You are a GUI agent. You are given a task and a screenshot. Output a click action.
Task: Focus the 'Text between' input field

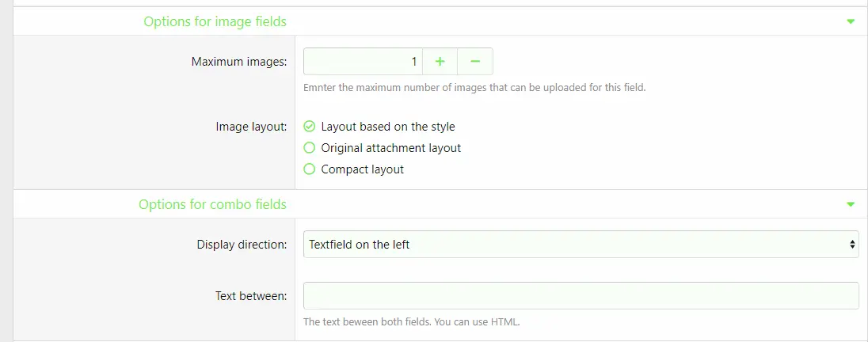(581, 295)
